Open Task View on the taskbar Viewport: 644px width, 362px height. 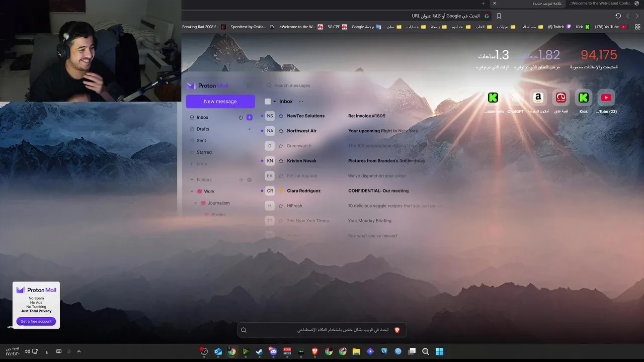[412, 351]
